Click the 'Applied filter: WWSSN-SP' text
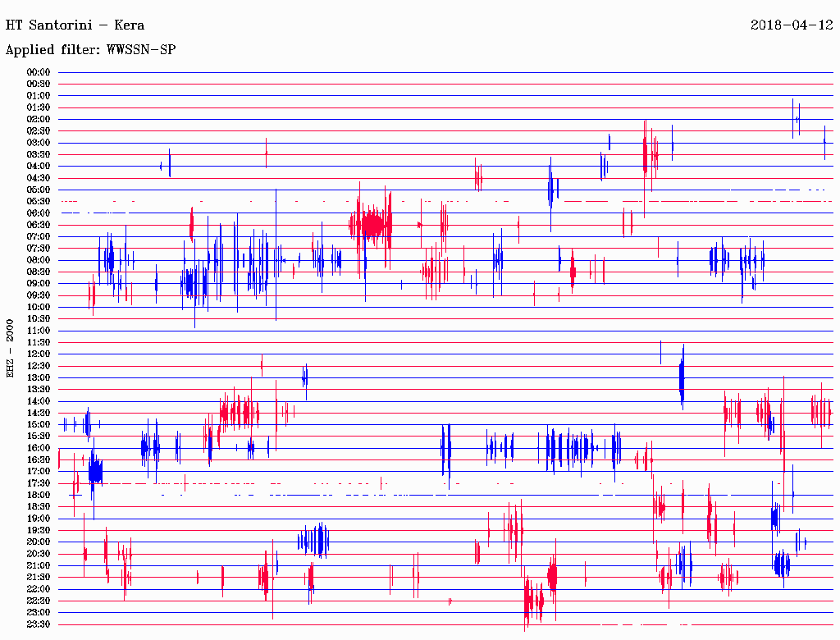The image size is (840, 640). coord(90,50)
